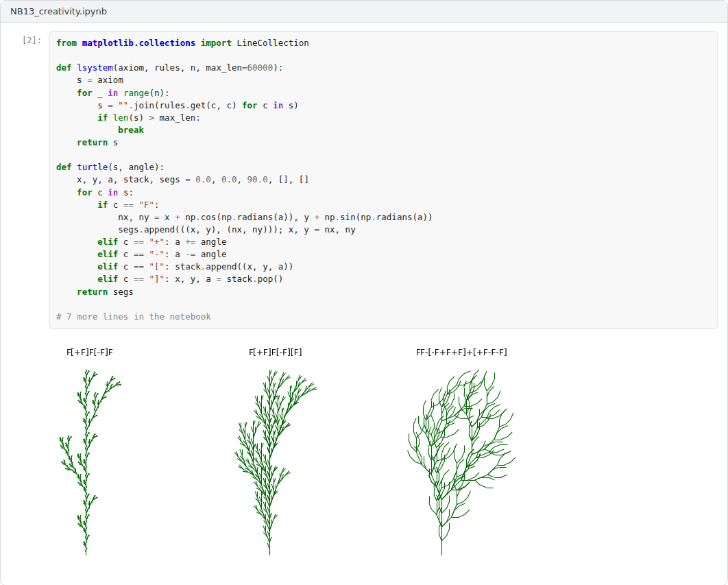Click the 'a -= angle' elif line

point(162,254)
